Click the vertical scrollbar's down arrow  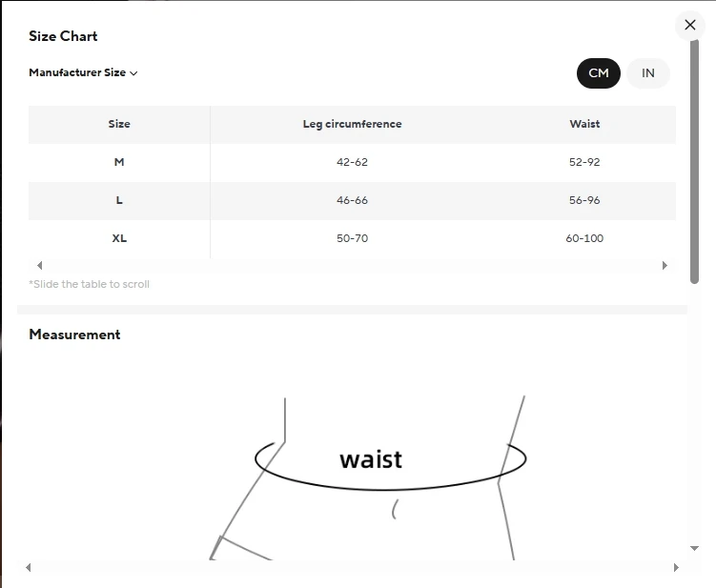pos(695,549)
